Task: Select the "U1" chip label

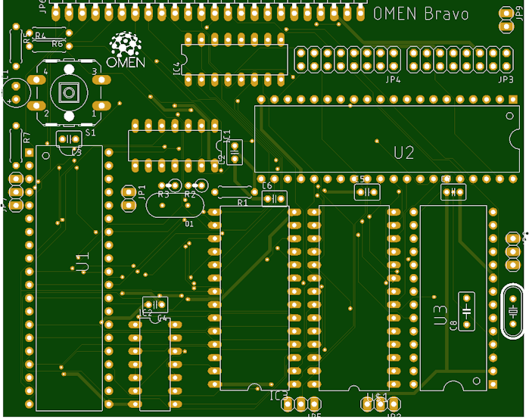Action: click(82, 263)
